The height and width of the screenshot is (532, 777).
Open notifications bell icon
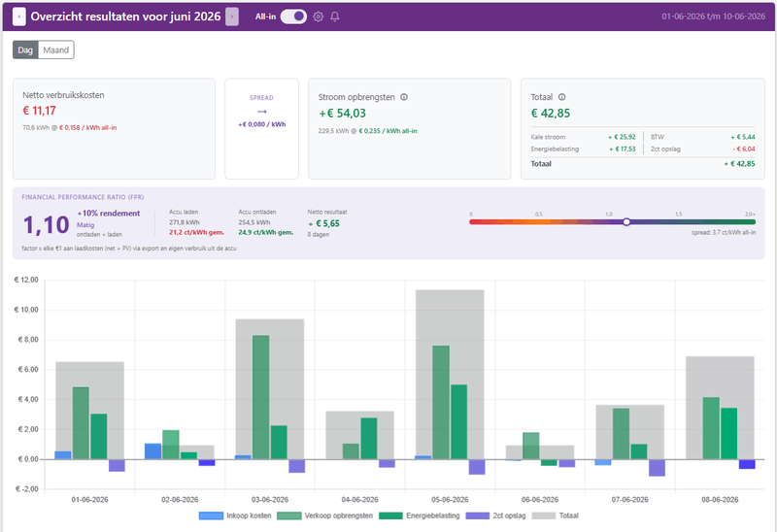pyautogui.click(x=335, y=17)
